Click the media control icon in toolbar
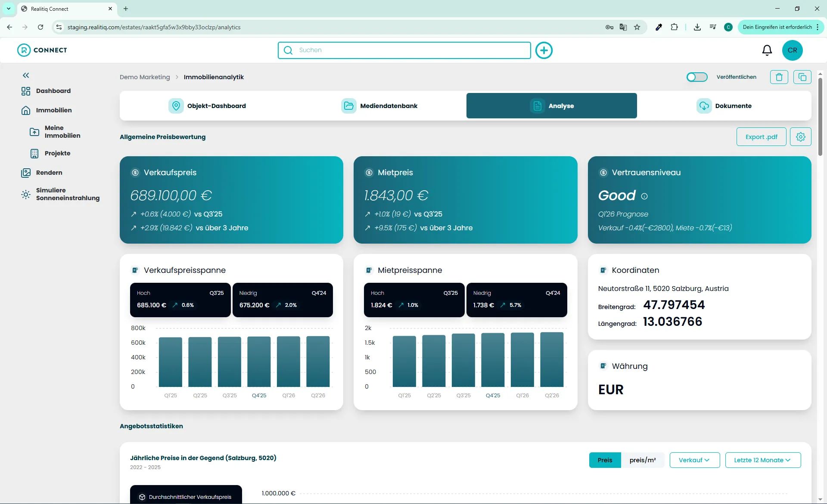 pyautogui.click(x=713, y=27)
